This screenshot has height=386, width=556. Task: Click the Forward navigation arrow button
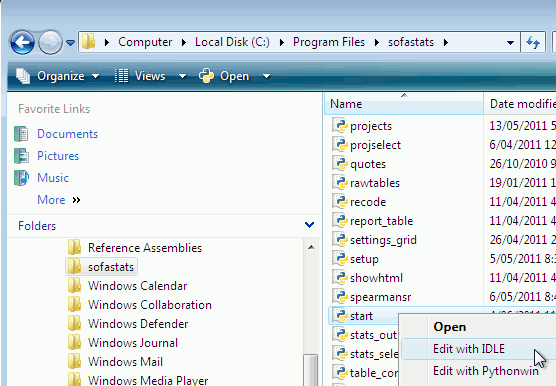click(50, 43)
